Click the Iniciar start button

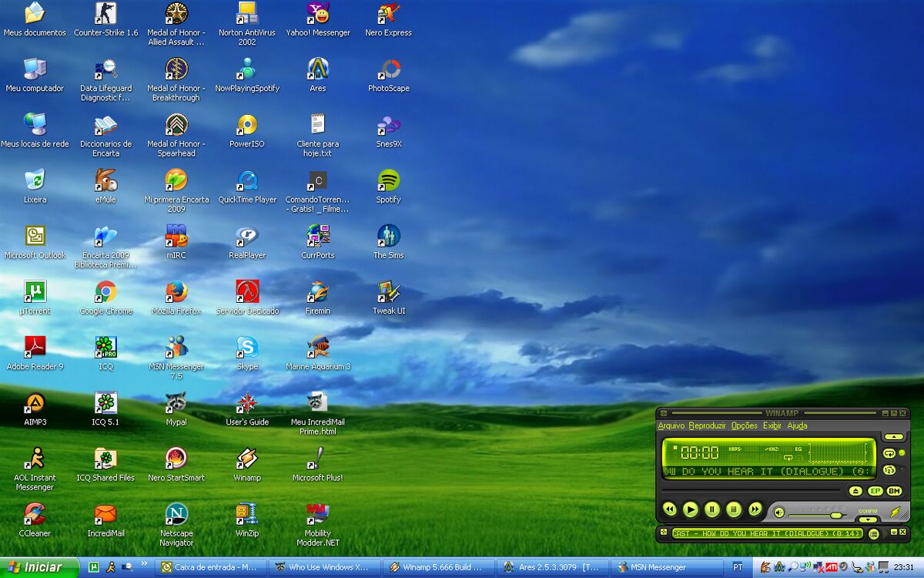point(38,567)
